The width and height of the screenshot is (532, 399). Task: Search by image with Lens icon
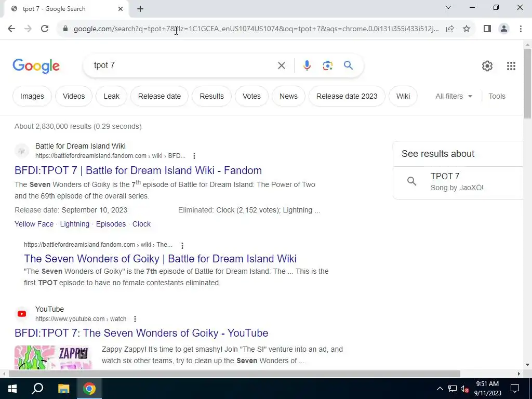point(327,65)
